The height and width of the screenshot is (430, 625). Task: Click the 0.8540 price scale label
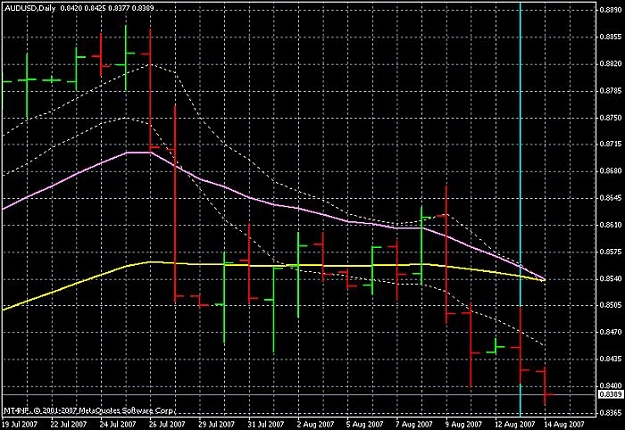click(x=611, y=279)
